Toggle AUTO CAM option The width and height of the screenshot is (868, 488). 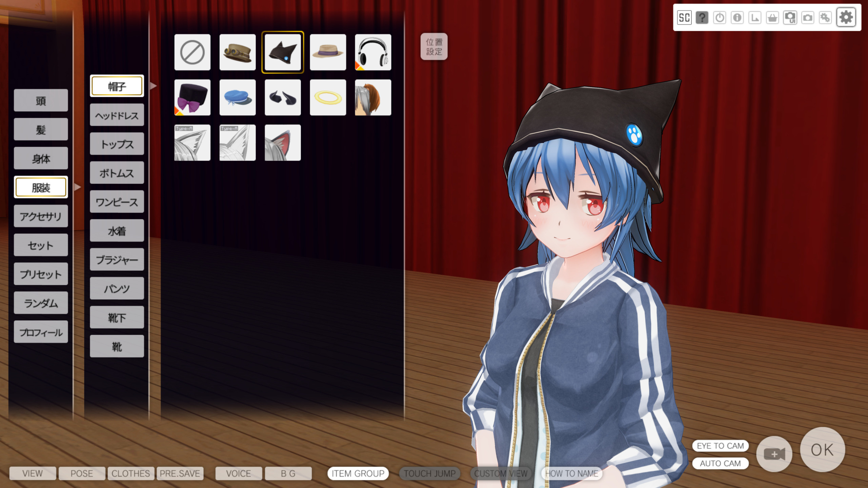(720, 463)
